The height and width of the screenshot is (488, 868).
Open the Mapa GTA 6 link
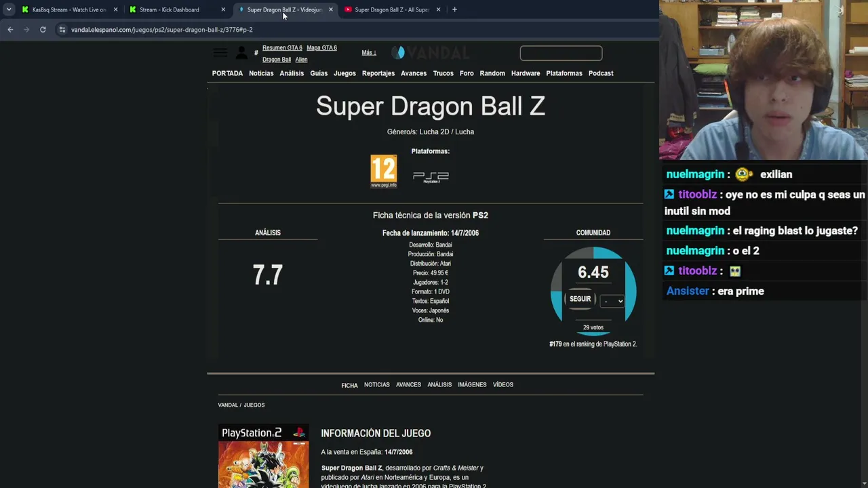click(x=321, y=48)
